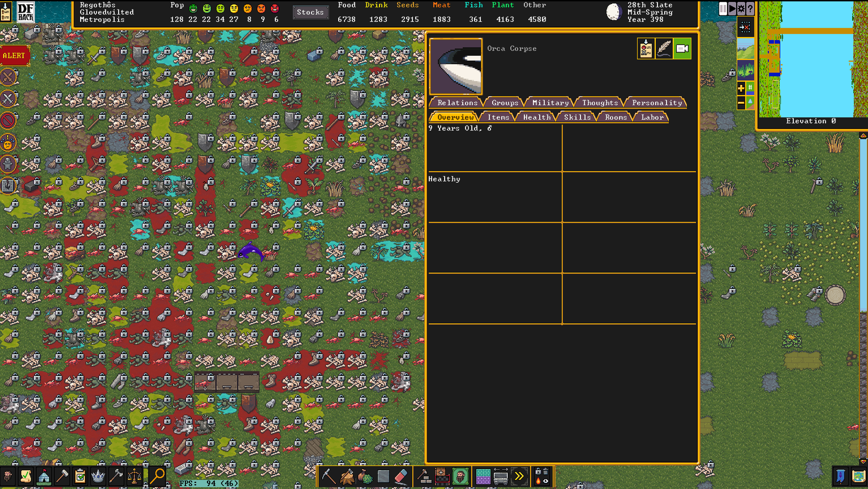
Task: Activate the magnifying glass inspect tool
Action: (157, 476)
